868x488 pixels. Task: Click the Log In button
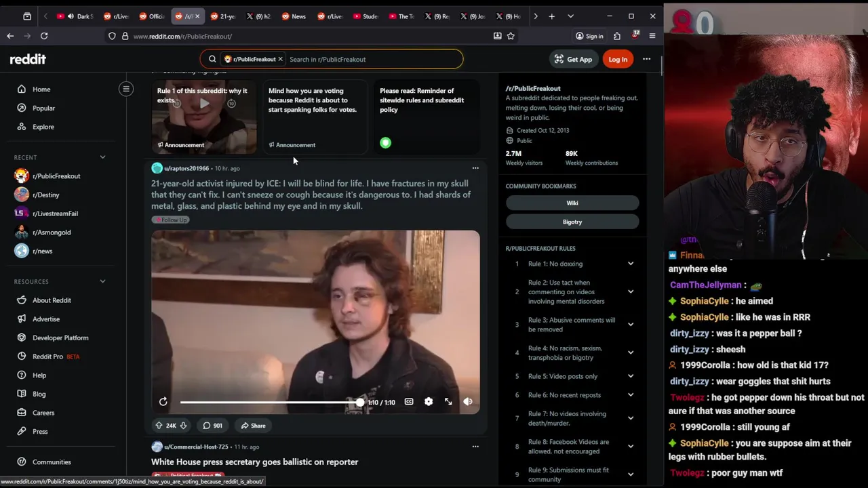(618, 59)
